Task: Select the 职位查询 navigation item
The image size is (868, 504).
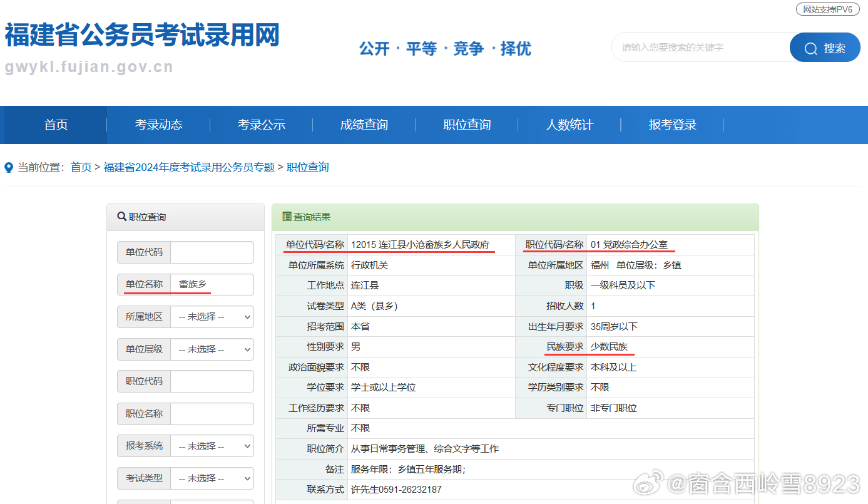Action: (467, 125)
